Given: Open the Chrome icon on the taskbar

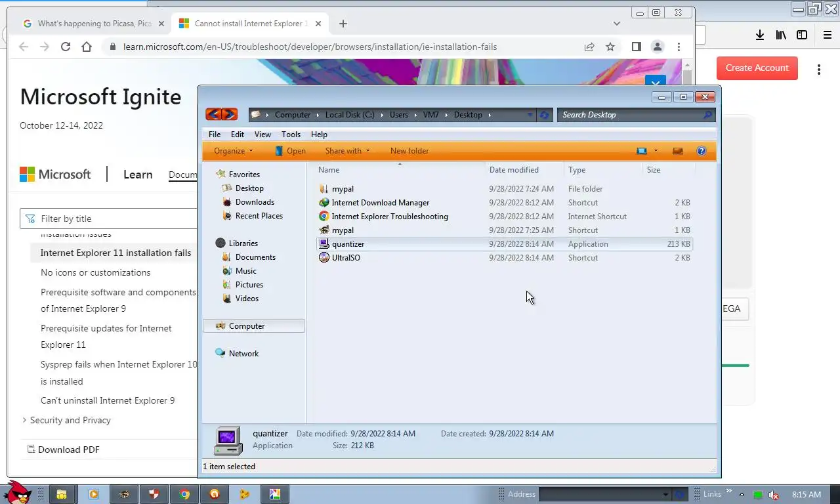Looking at the screenshot, I should pyautogui.click(x=184, y=494).
